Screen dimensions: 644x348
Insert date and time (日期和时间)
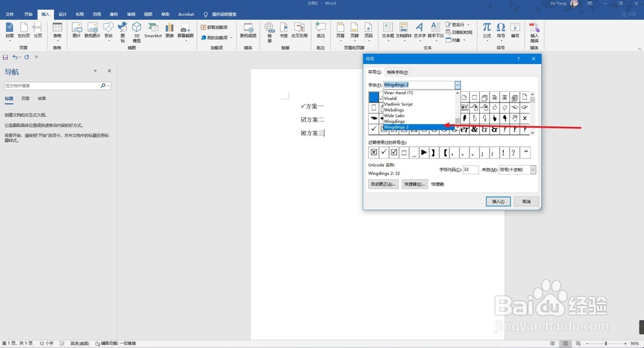click(459, 32)
